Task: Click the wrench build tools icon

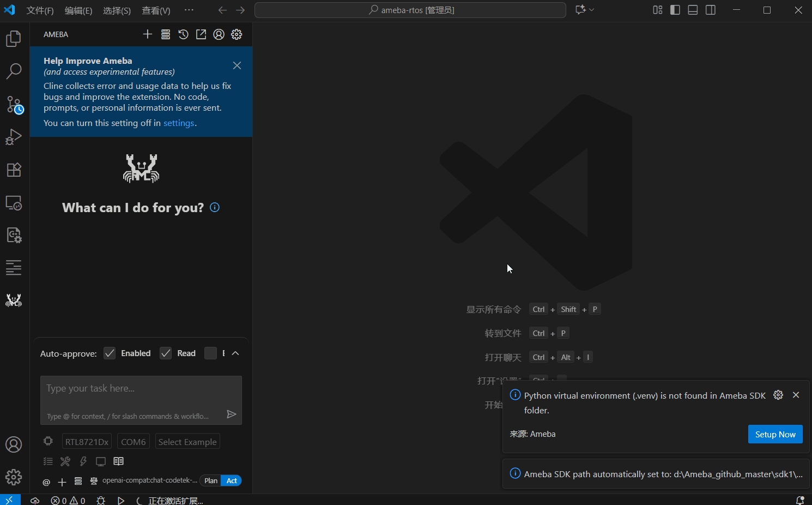Action: coord(65,461)
